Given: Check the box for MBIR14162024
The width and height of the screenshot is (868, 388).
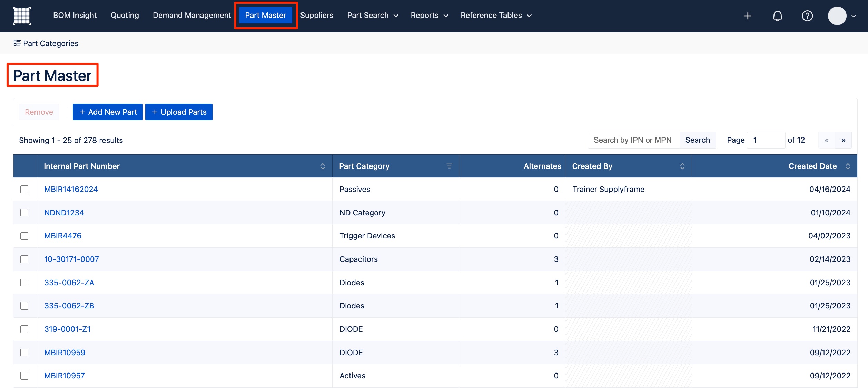Looking at the screenshot, I should (24, 189).
